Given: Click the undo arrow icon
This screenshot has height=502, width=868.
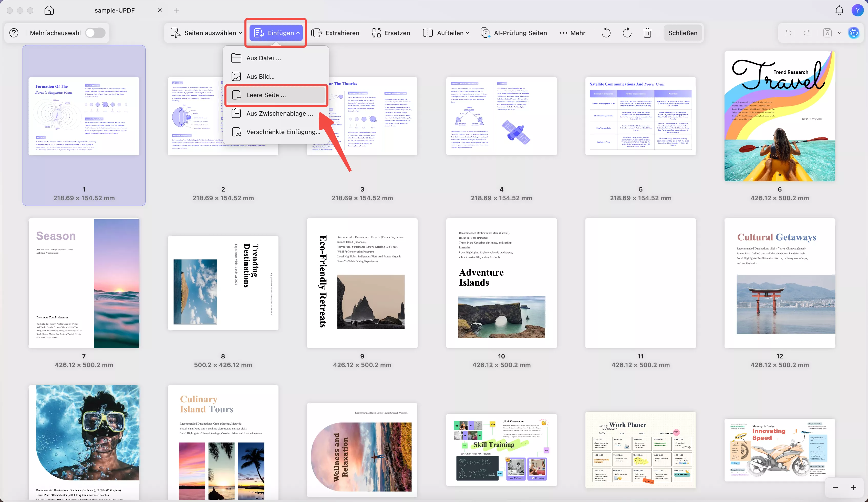Looking at the screenshot, I should pyautogui.click(x=788, y=33).
